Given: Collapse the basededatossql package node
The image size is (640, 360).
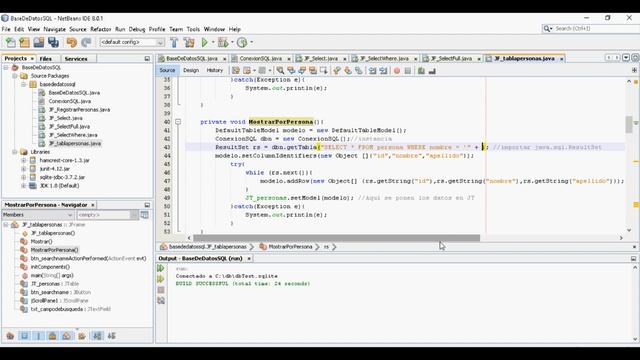Looking at the screenshot, I should [x=24, y=84].
